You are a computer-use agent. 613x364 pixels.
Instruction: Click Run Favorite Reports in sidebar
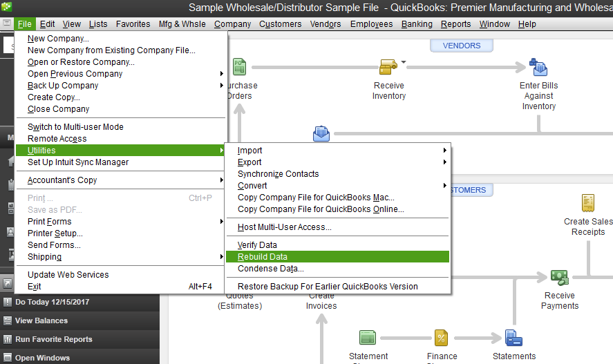tap(53, 339)
